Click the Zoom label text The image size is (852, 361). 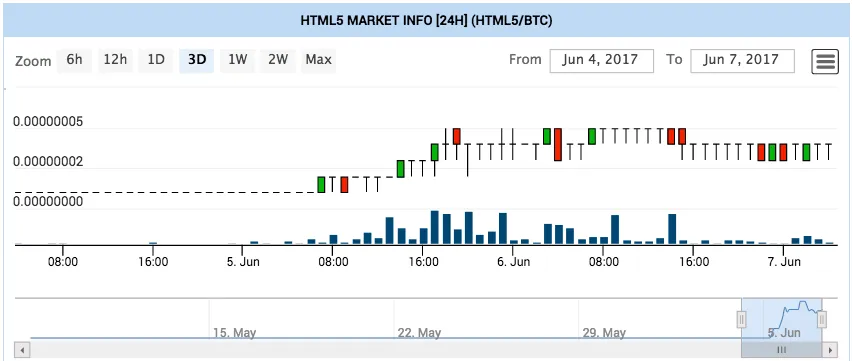point(33,61)
